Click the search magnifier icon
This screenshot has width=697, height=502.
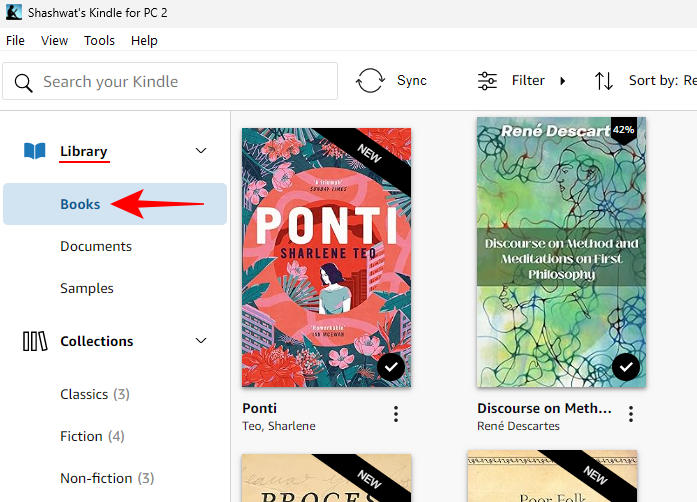pyautogui.click(x=23, y=83)
